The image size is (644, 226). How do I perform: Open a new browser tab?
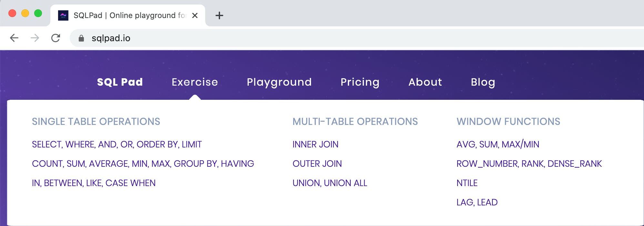tap(219, 15)
